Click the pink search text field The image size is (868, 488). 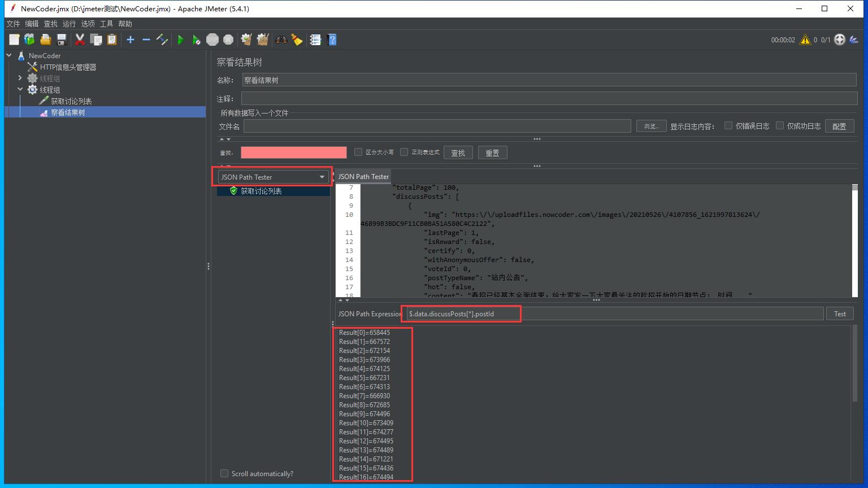coord(294,152)
